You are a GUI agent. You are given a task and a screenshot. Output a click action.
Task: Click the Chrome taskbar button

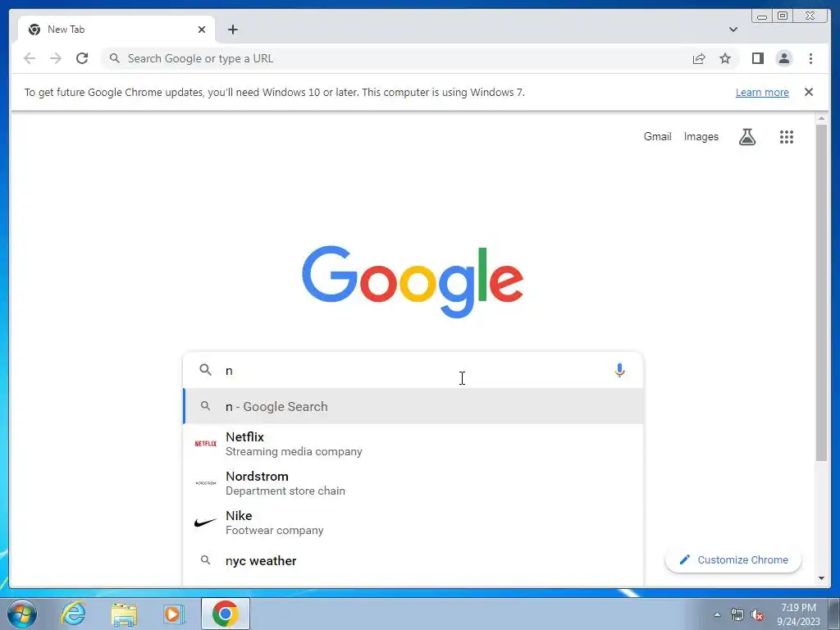(x=225, y=614)
